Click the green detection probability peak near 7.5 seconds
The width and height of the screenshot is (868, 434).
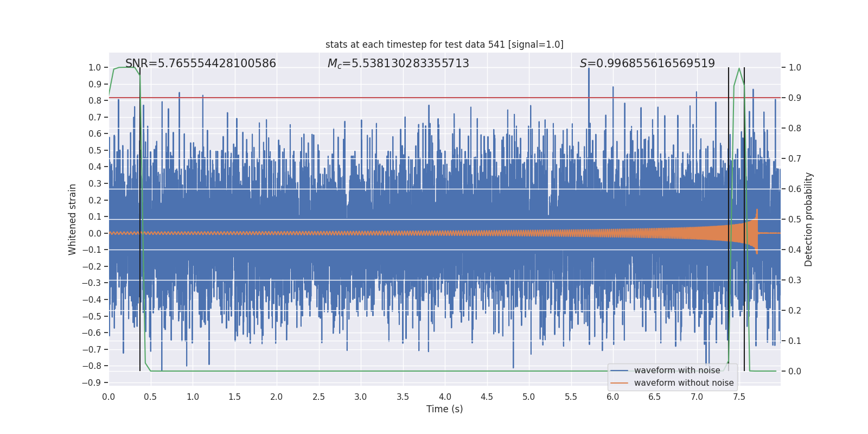pos(739,69)
